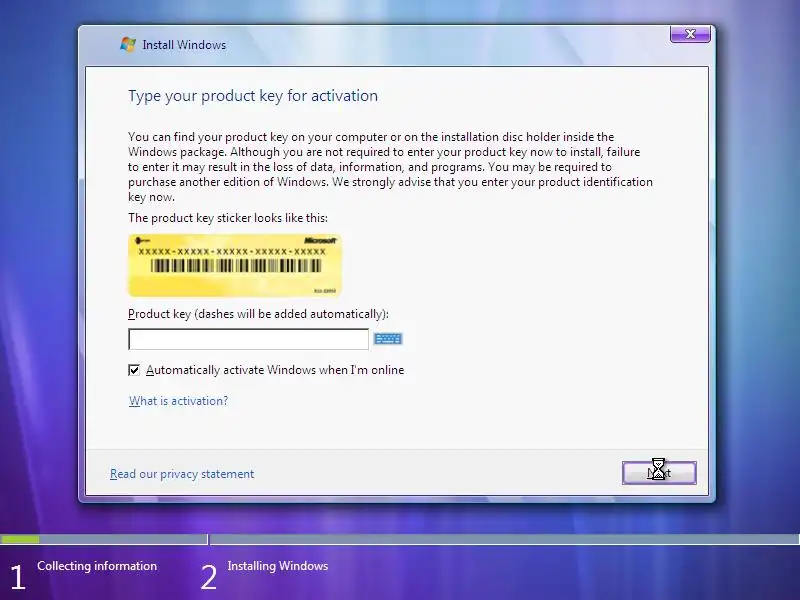The height and width of the screenshot is (600, 800).
Task: Open the What is activation? link
Action: pos(179,401)
